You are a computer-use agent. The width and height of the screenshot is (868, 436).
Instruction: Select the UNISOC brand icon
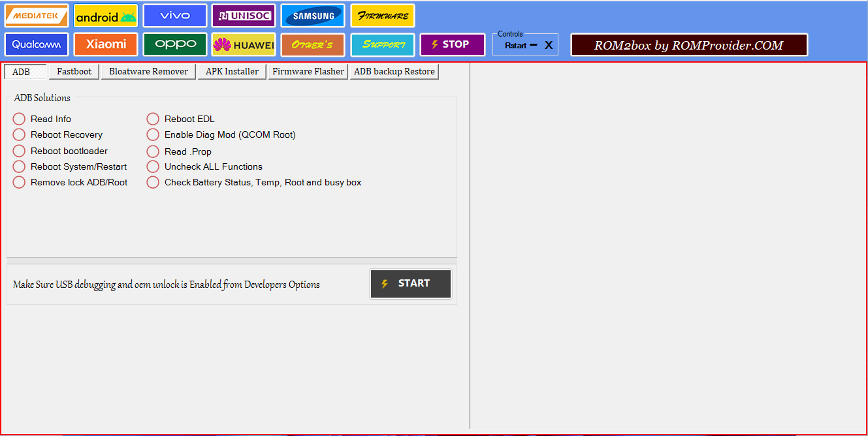click(x=243, y=15)
